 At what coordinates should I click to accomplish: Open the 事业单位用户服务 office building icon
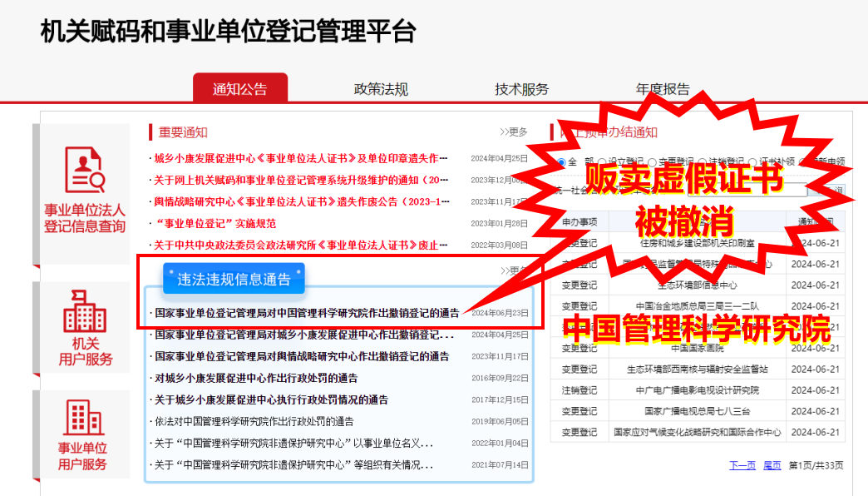[83, 417]
